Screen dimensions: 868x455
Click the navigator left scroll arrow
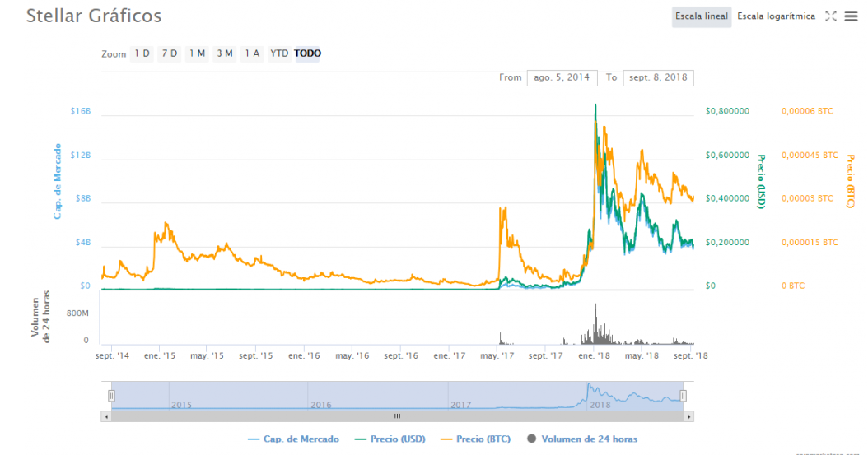[x=106, y=416]
